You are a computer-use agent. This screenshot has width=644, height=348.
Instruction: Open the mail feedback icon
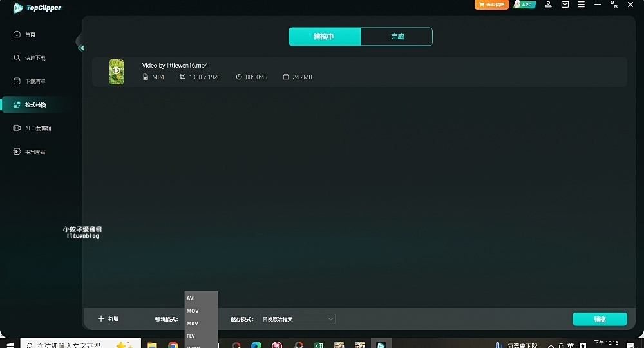tap(565, 5)
